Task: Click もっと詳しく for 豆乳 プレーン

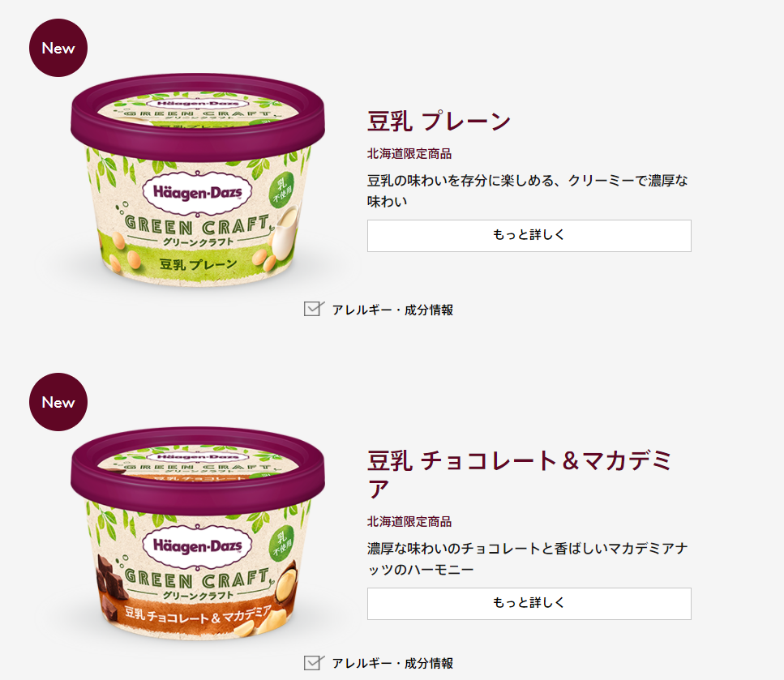Action: [x=529, y=236]
